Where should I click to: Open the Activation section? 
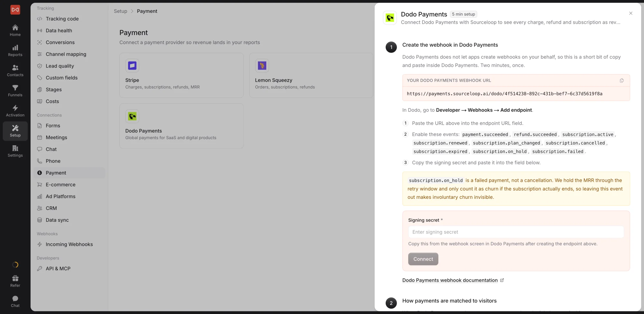(15, 111)
